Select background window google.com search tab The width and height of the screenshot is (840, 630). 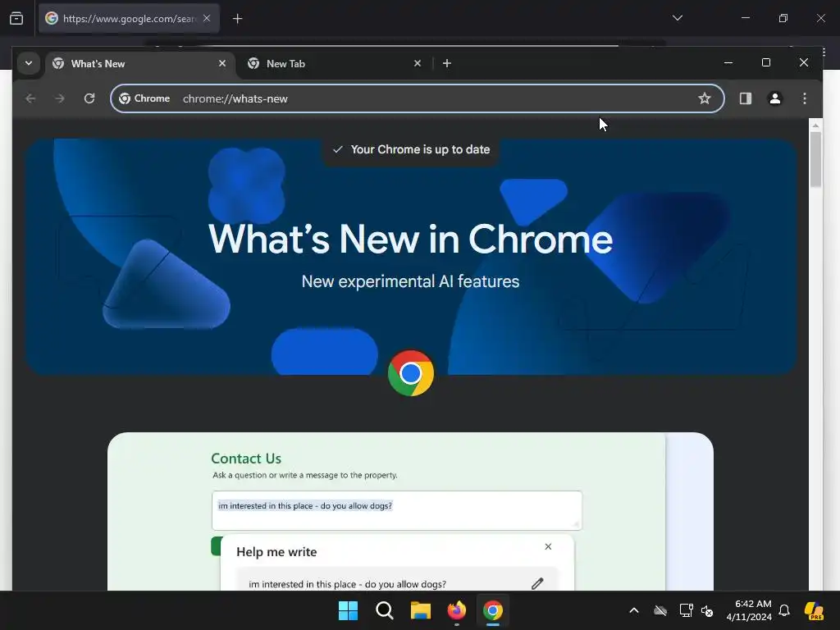click(129, 18)
